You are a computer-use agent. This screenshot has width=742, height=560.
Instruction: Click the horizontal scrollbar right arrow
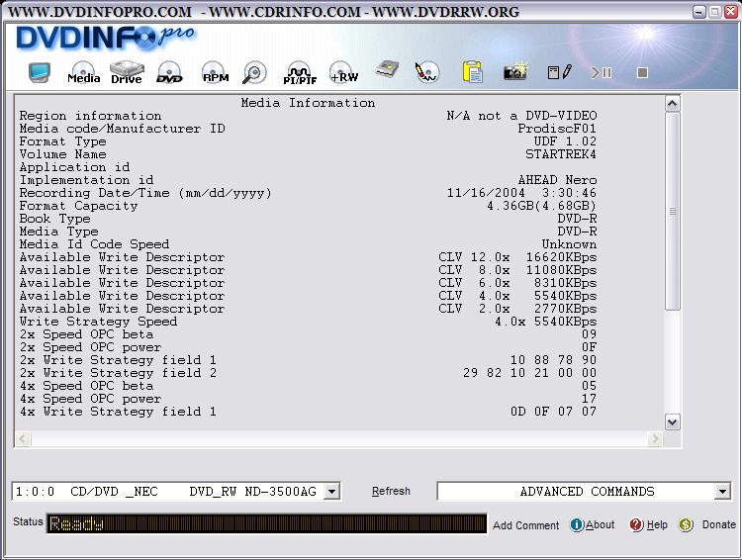click(x=655, y=439)
